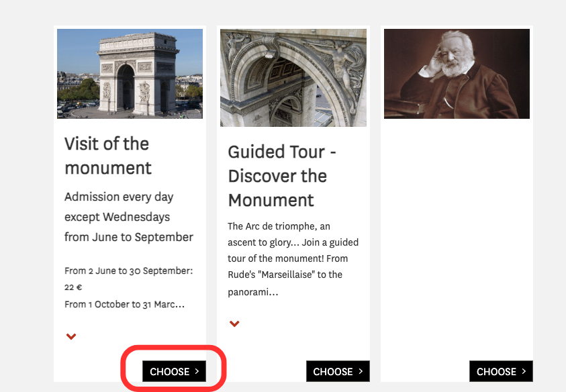Expand the Guided Tour description chevron
566x392 pixels.
234,324
